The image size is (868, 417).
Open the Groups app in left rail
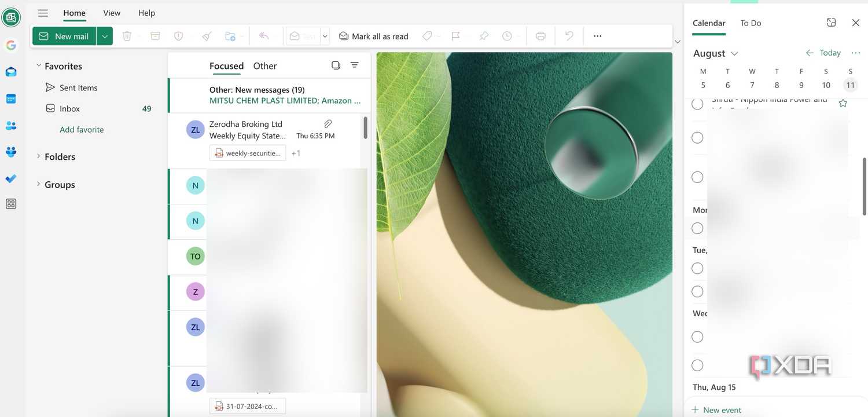pos(11,152)
